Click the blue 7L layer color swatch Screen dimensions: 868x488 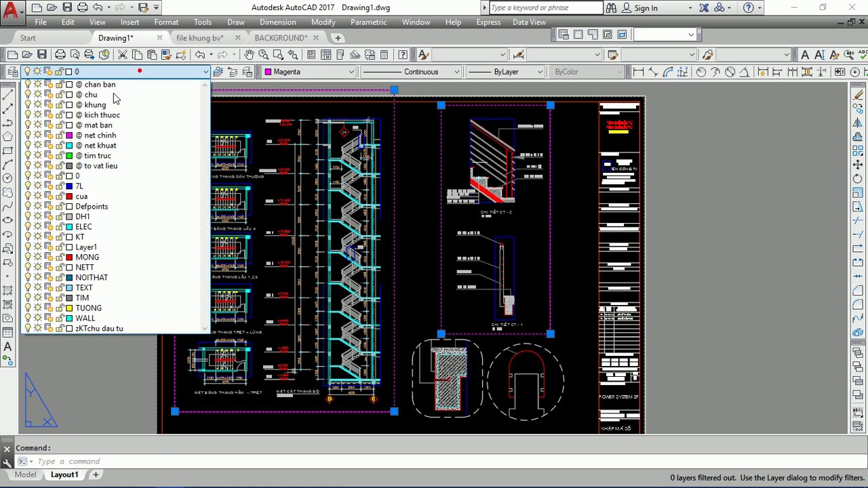click(69, 186)
